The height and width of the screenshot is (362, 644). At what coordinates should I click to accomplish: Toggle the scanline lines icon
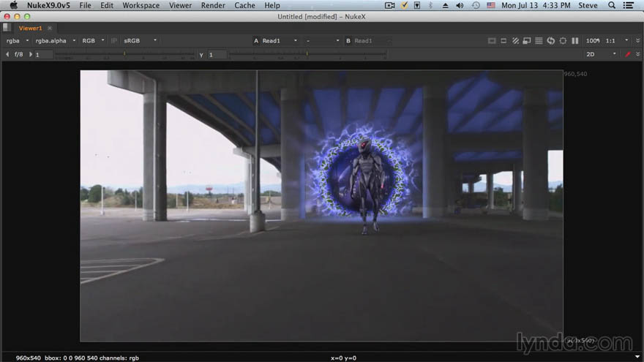539,41
